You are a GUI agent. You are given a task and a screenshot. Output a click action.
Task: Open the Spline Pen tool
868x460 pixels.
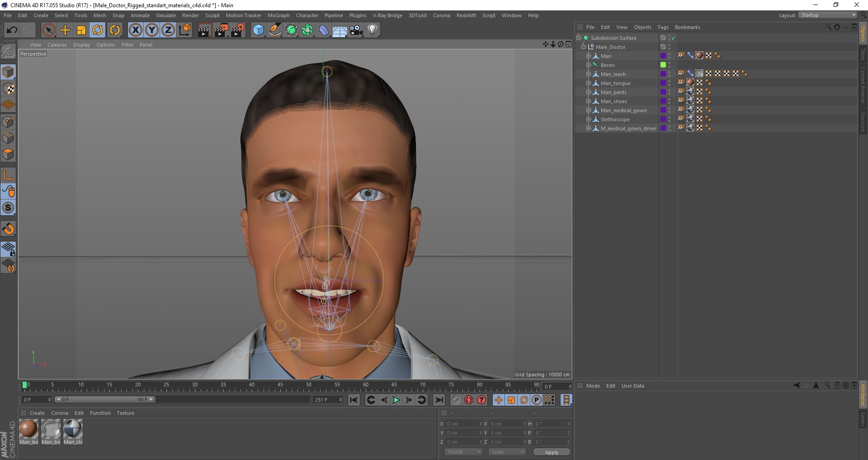[274, 30]
